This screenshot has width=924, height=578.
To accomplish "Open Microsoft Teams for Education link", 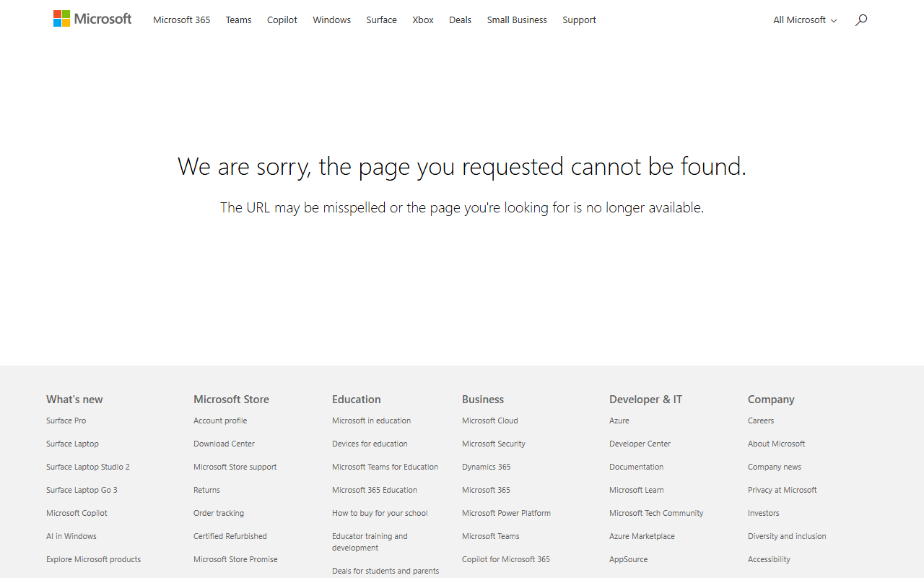I will [385, 467].
